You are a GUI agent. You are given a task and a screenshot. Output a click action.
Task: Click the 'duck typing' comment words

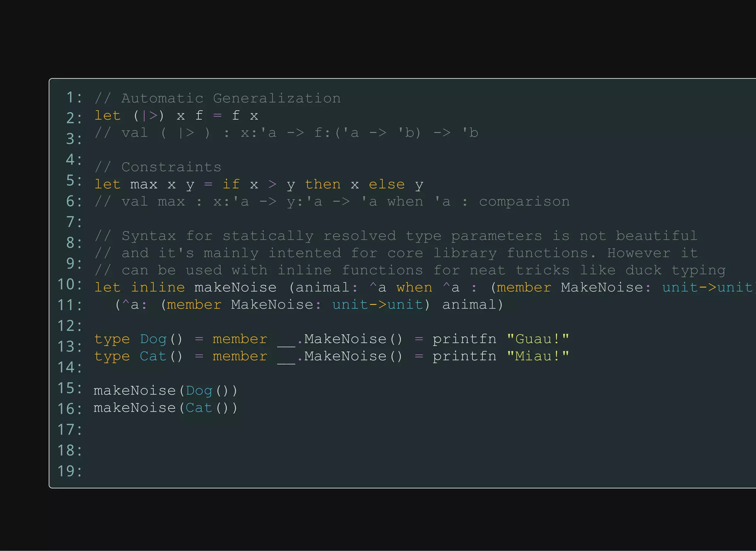(675, 270)
